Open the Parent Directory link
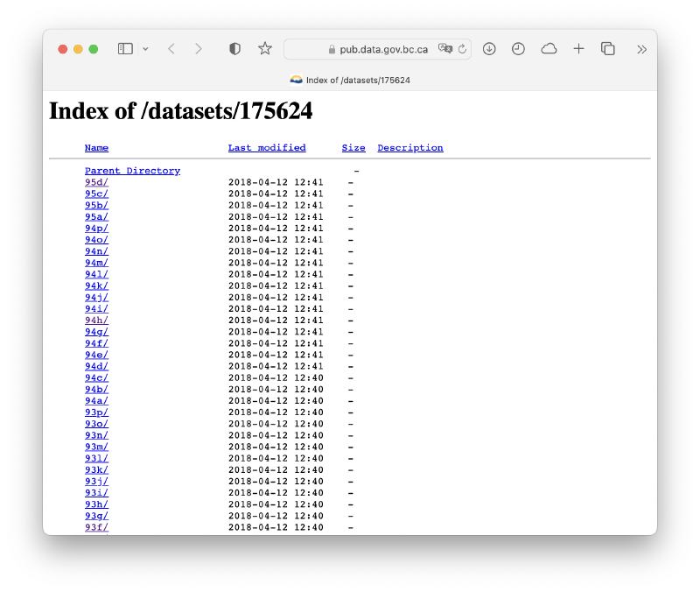 click(132, 170)
